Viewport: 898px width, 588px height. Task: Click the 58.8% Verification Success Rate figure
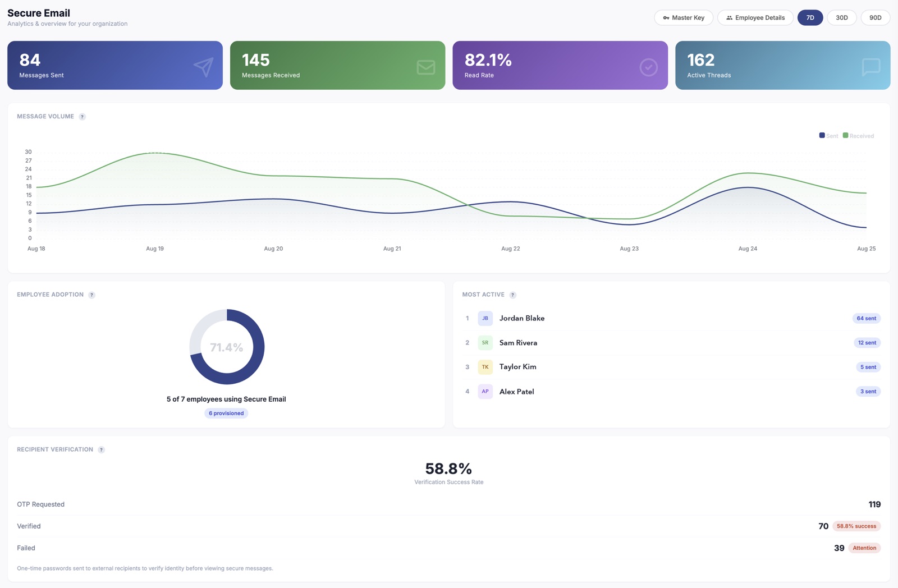[448, 468]
